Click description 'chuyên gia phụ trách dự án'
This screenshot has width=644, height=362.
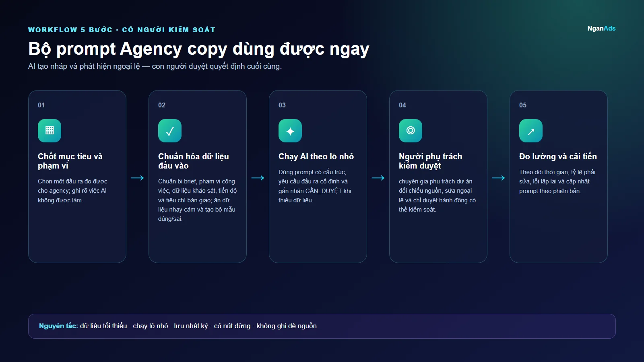coord(438,195)
